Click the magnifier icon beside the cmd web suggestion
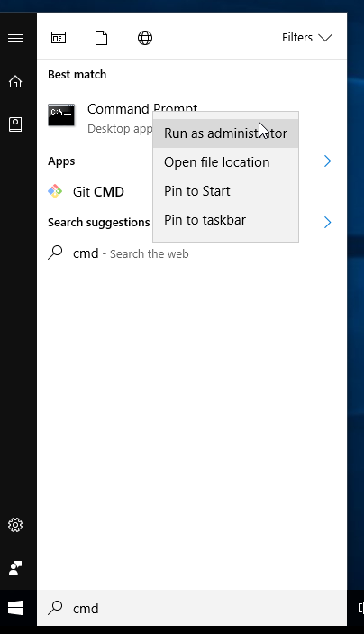Screen dimensions: 364x634 (x=55, y=253)
